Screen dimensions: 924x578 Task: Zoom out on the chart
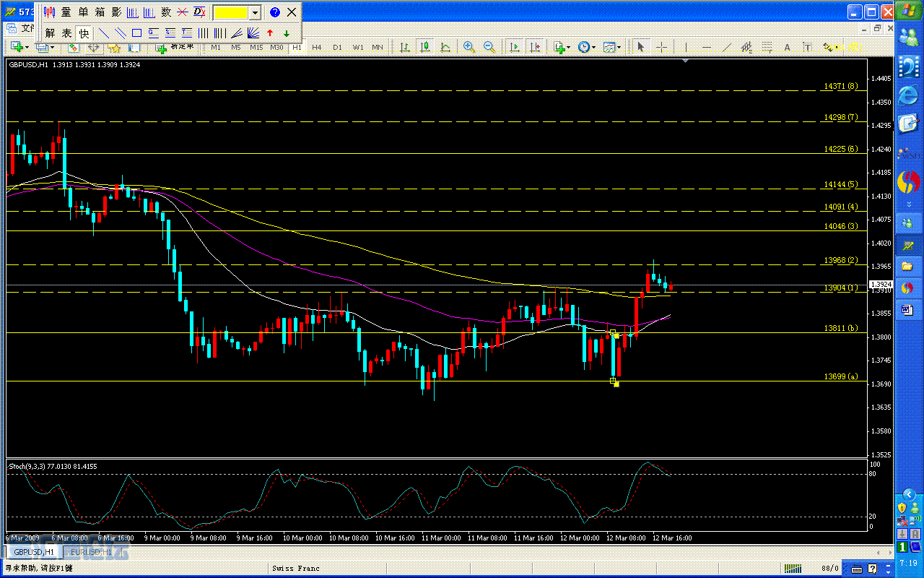[489, 48]
